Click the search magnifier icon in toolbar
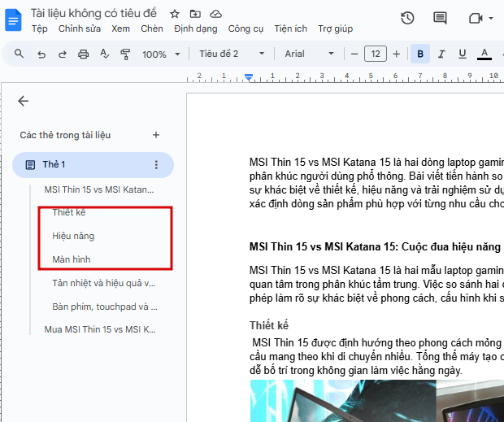Image resolution: width=504 pixels, height=422 pixels. [19, 54]
